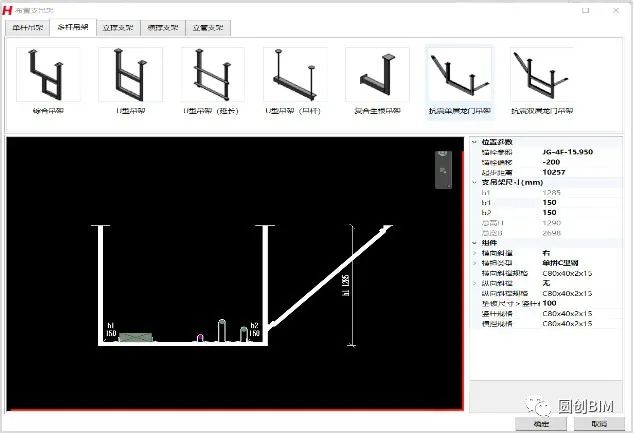Screen dimensions: 634x435
Task: Click the greyed total width value 2698
Action: [552, 233]
